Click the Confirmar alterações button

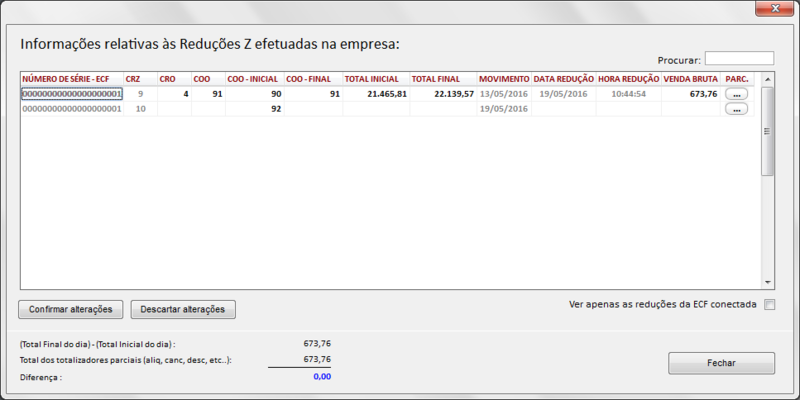tap(70, 309)
